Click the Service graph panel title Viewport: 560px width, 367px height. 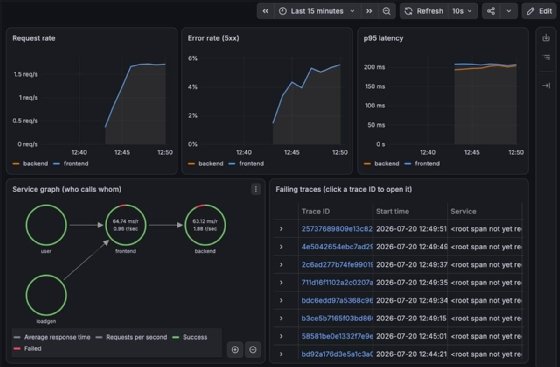[x=67, y=189]
